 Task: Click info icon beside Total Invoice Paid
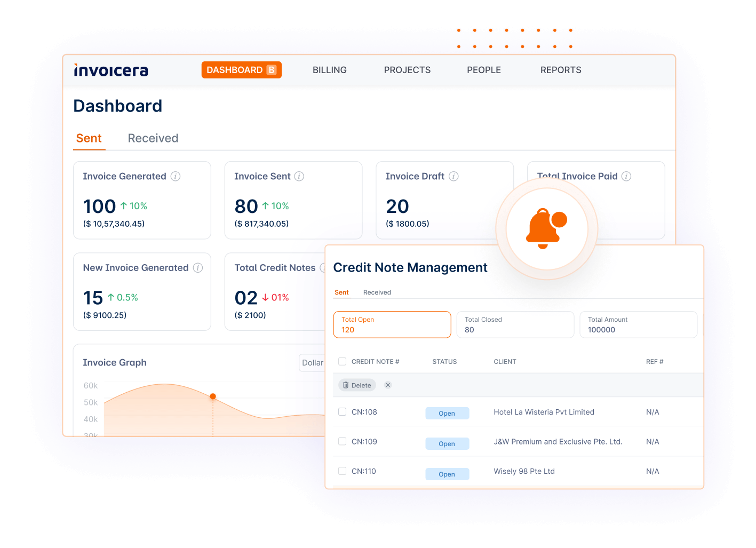(x=626, y=176)
